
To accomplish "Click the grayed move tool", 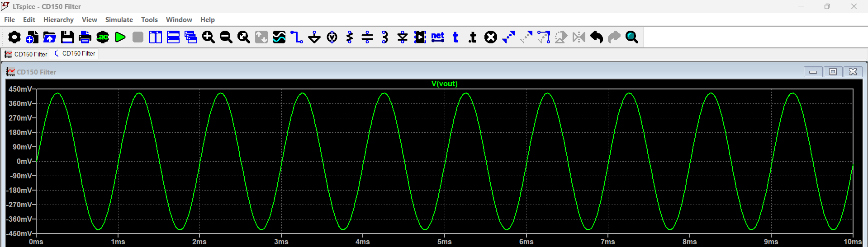I will [x=526, y=37].
